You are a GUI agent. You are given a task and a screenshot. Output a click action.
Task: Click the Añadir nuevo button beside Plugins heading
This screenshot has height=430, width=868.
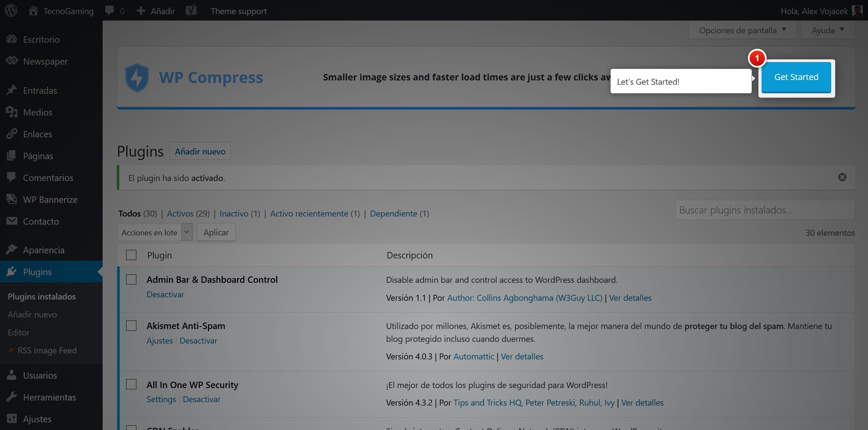(200, 151)
